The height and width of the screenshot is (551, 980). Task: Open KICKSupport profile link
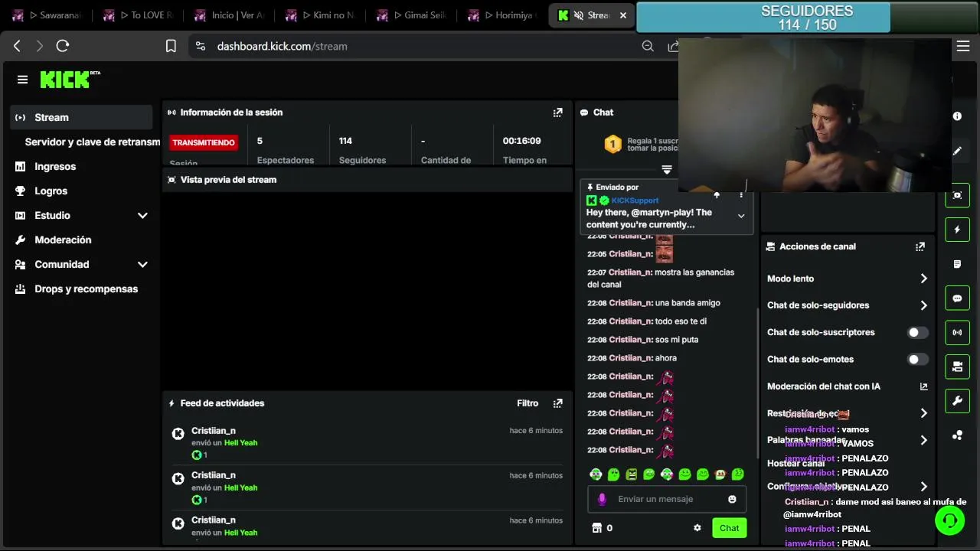[x=635, y=201]
